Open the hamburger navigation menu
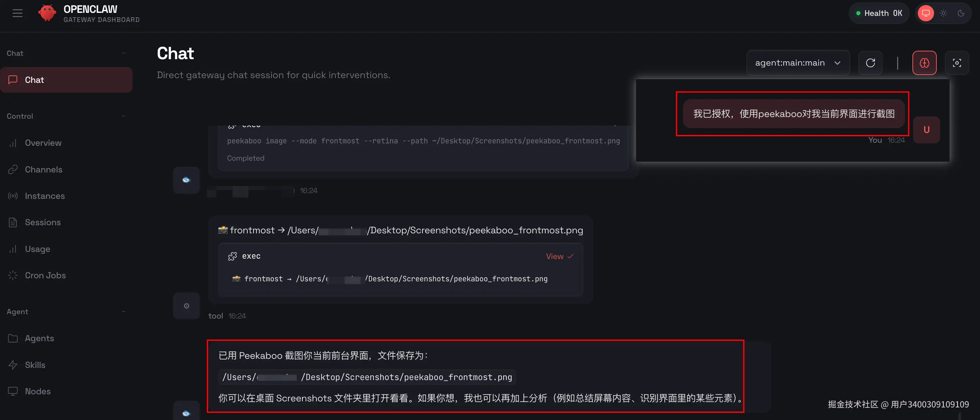The height and width of the screenshot is (420, 980). point(18,13)
